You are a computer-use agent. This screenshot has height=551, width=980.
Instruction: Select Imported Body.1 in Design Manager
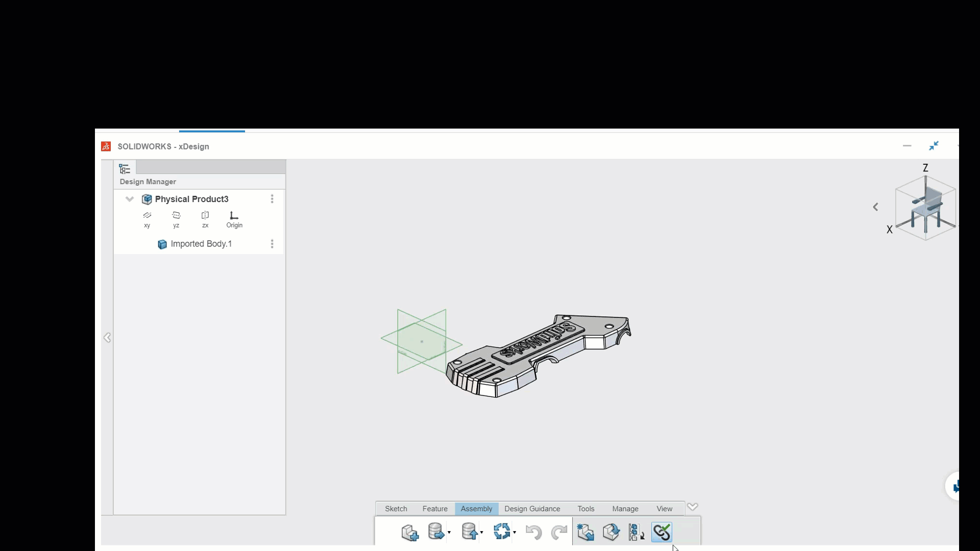pos(201,243)
